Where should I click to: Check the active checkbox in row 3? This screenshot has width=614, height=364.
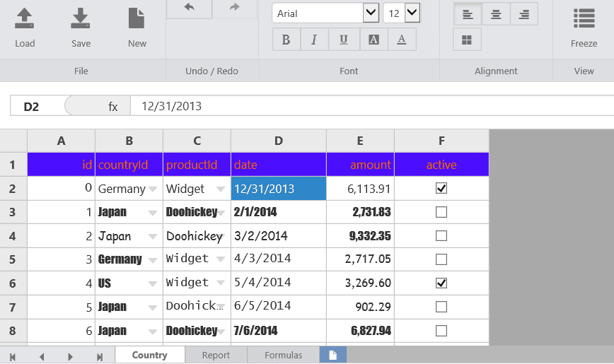(x=441, y=212)
